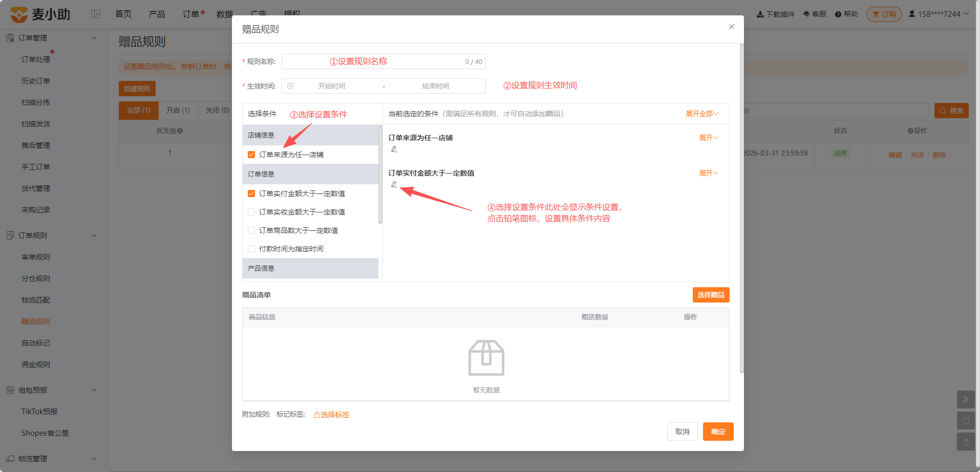Open 客服 customer service
Image resolution: width=980 pixels, height=472 pixels.
[815, 14]
